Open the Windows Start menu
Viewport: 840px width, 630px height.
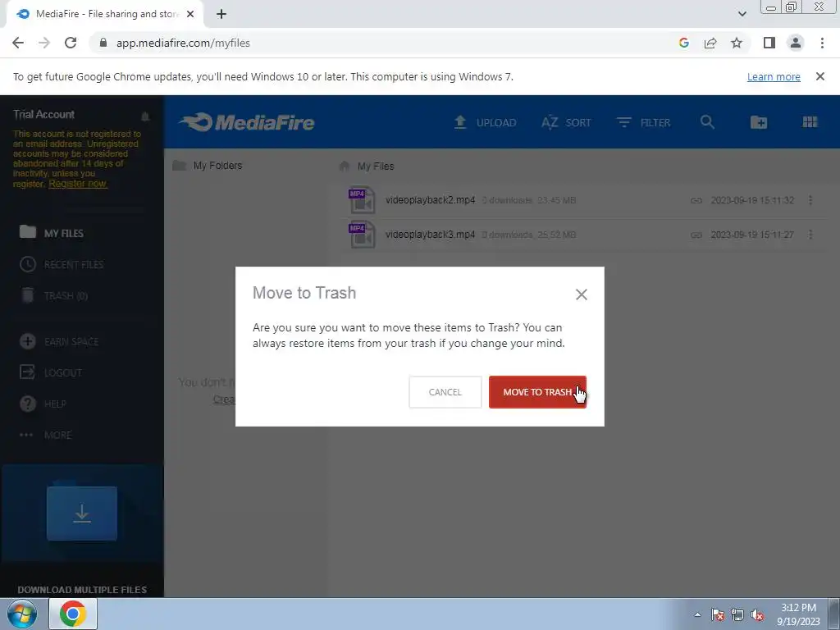click(22, 614)
